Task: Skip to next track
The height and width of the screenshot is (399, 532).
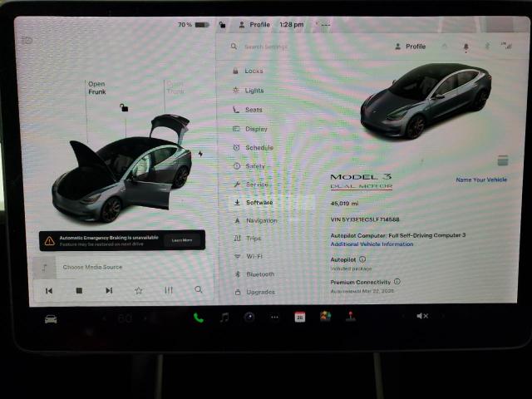Action: click(x=109, y=290)
